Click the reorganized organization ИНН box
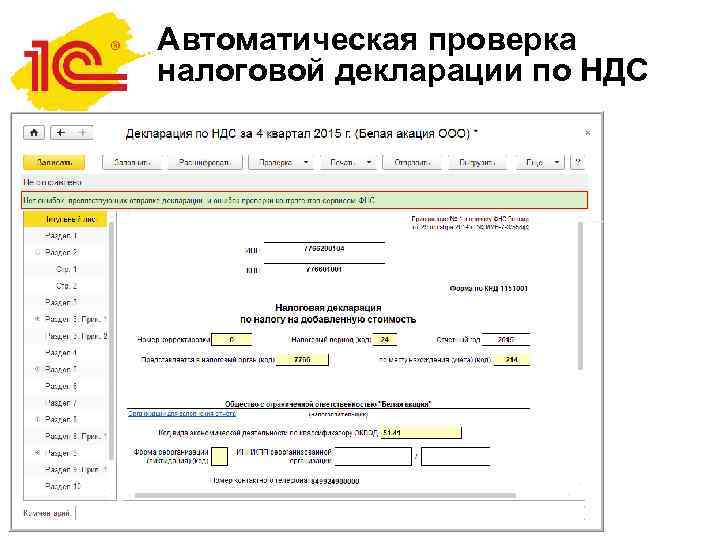This screenshot has height=540, width=720. coord(373,456)
